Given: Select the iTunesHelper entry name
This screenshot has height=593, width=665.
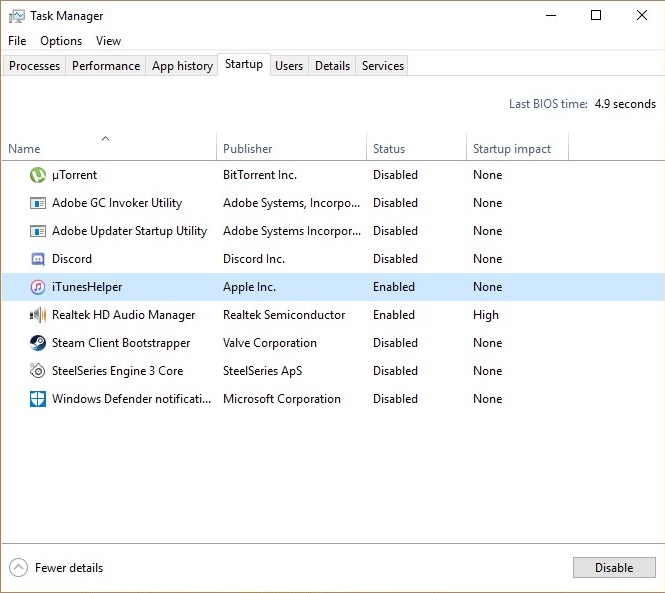Looking at the screenshot, I should coord(87,287).
